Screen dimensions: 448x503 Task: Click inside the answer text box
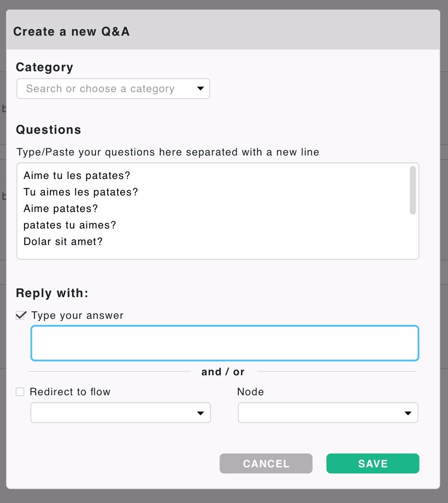(224, 343)
